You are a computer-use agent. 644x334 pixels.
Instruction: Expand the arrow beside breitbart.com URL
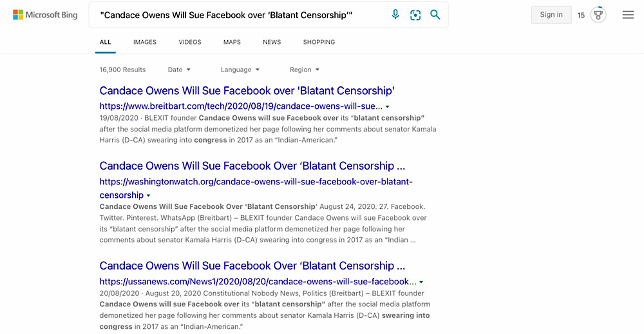pos(387,106)
